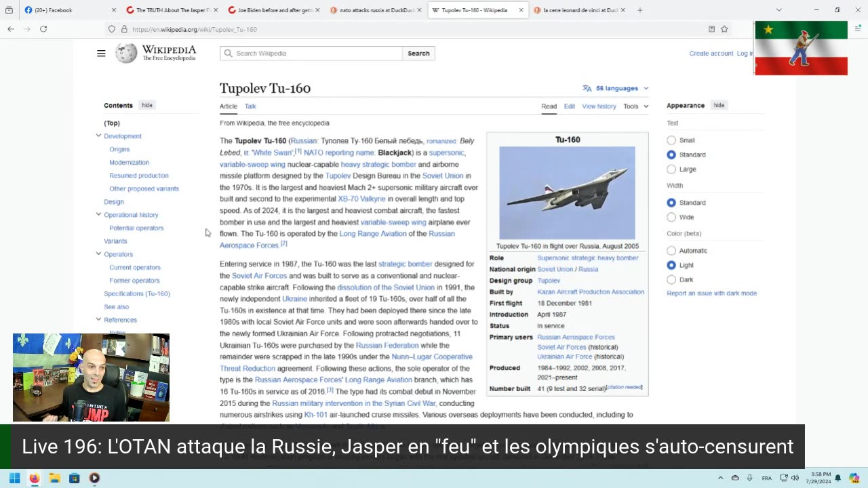The image size is (868, 488).
Task: Open the 66 languages dropdown
Action: 616,88
